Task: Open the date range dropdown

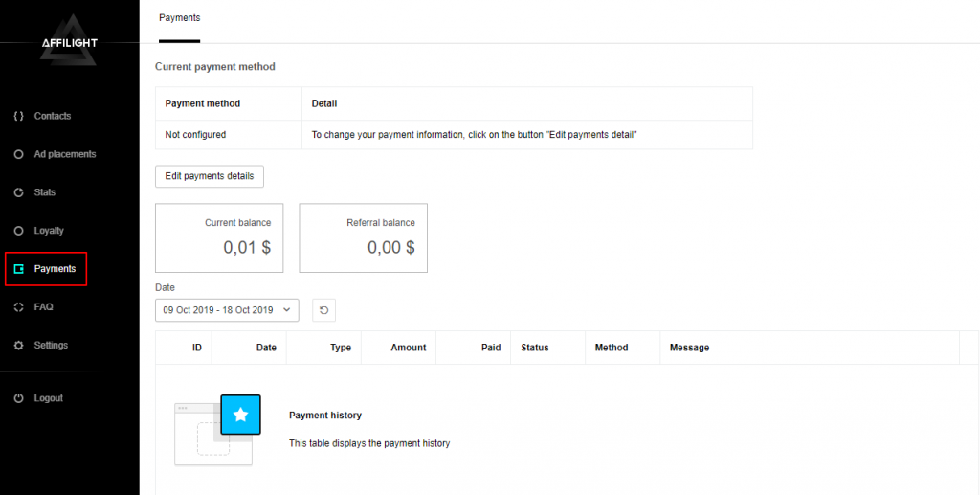Action: click(x=227, y=310)
